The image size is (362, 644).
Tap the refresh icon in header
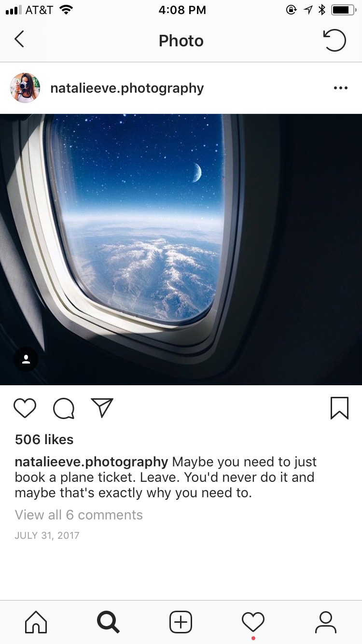(334, 40)
